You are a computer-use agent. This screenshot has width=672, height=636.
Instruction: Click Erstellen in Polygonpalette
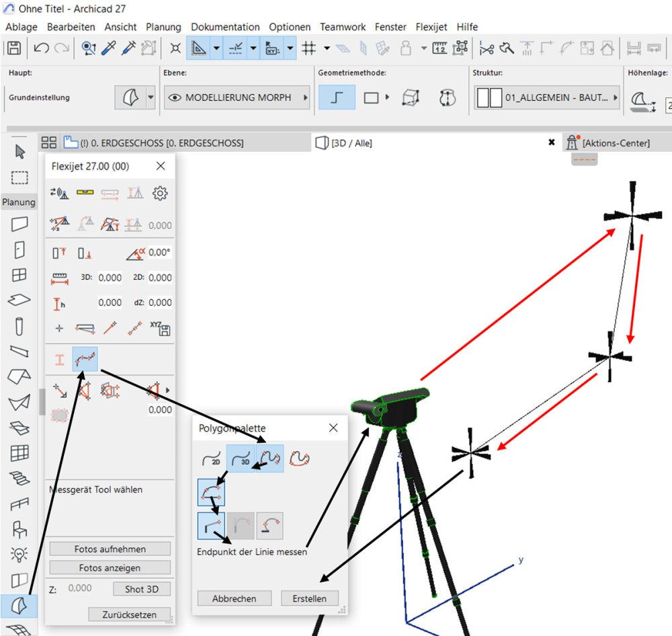(309, 598)
